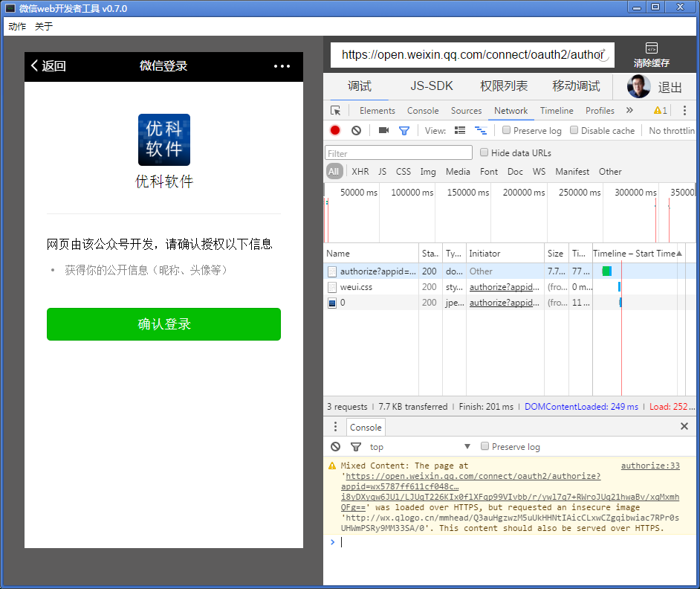
Task: Open initiator link in weui.css row
Action: pos(505,287)
